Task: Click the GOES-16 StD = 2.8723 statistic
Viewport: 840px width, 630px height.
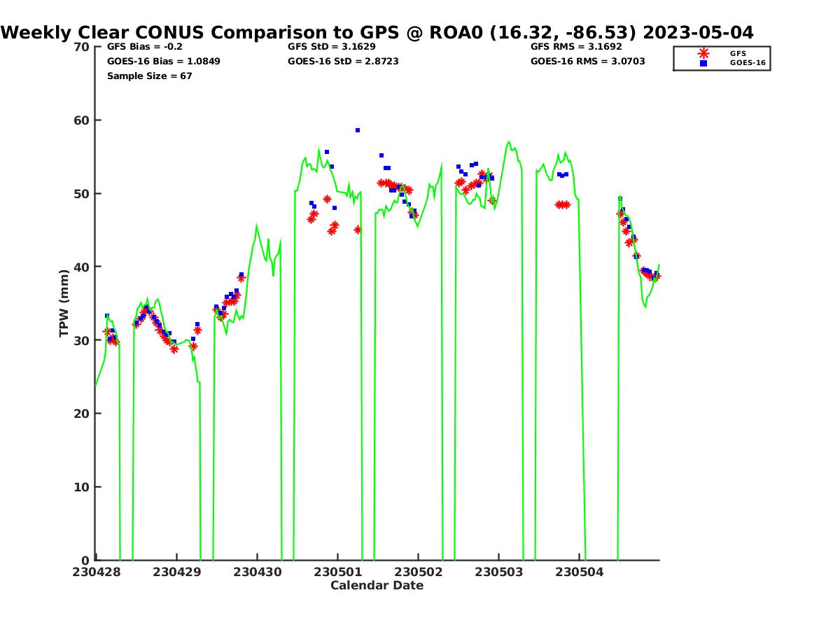Action: pyautogui.click(x=343, y=62)
